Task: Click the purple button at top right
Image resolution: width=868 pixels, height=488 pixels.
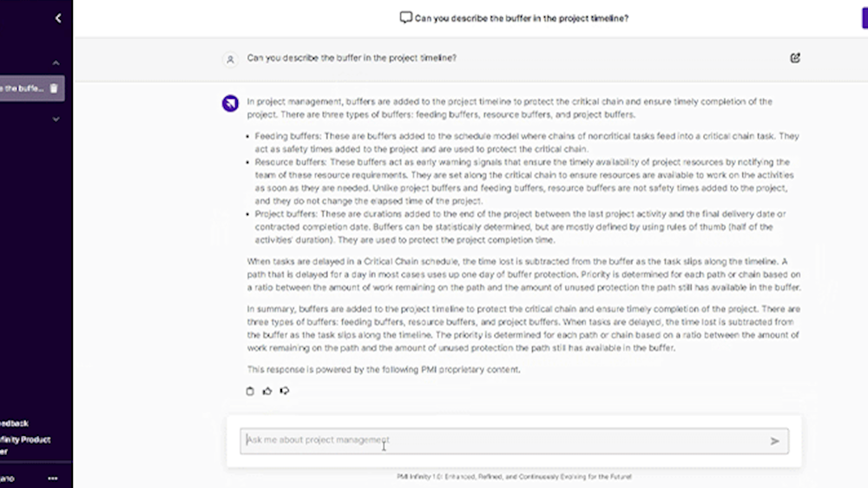Action: point(864,18)
